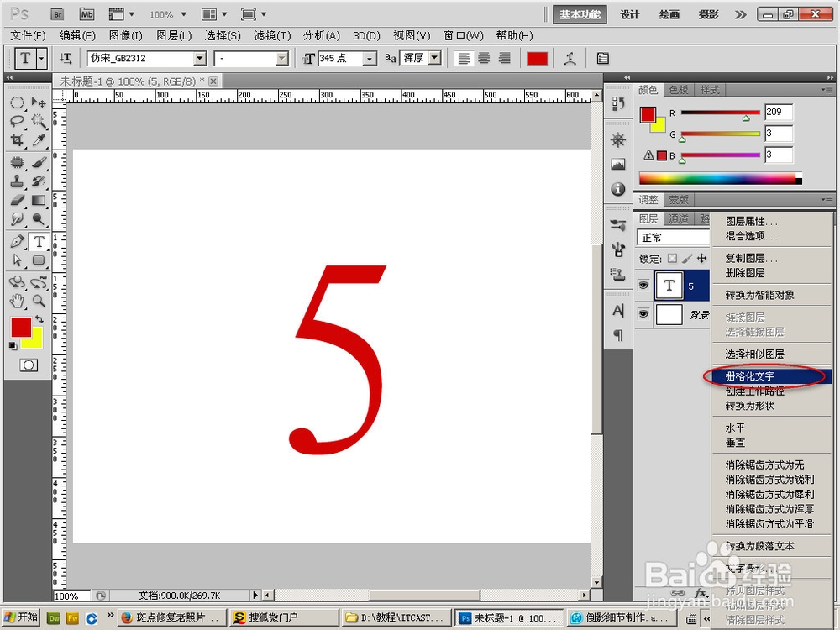The width and height of the screenshot is (840, 630).
Task: Open the warp text dialog
Action: pyautogui.click(x=570, y=59)
